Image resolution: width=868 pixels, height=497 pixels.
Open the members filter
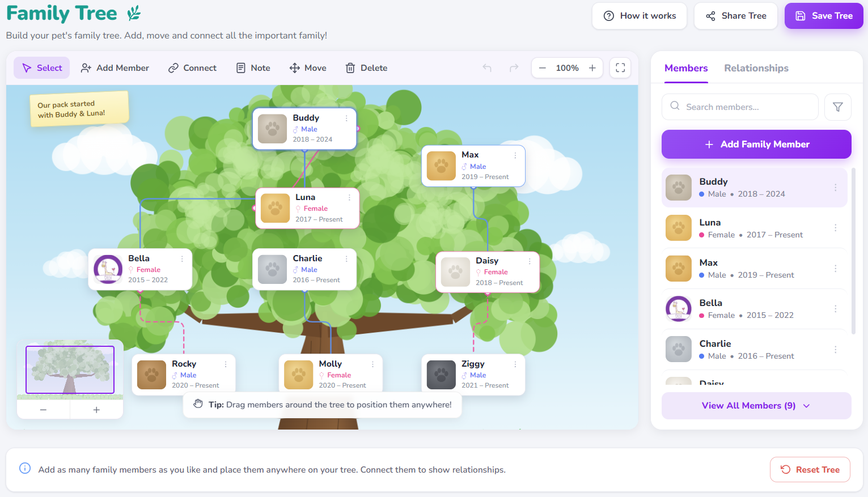pyautogui.click(x=838, y=107)
